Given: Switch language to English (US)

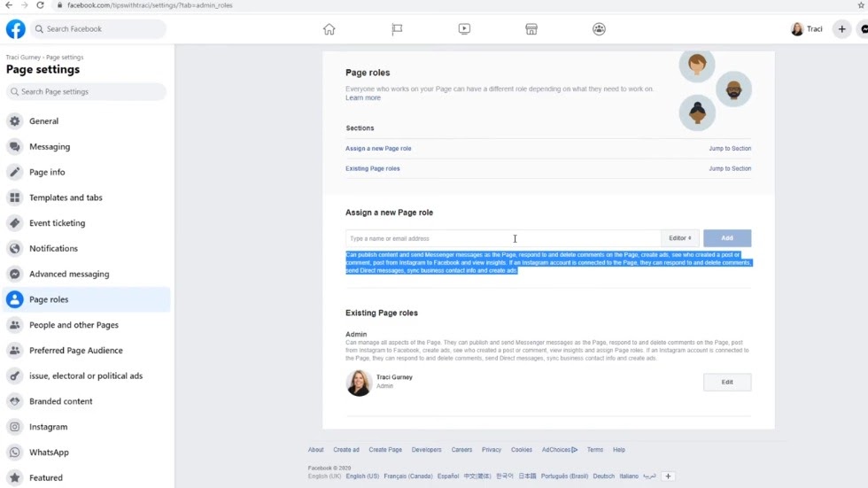Looking at the screenshot, I should point(362,476).
